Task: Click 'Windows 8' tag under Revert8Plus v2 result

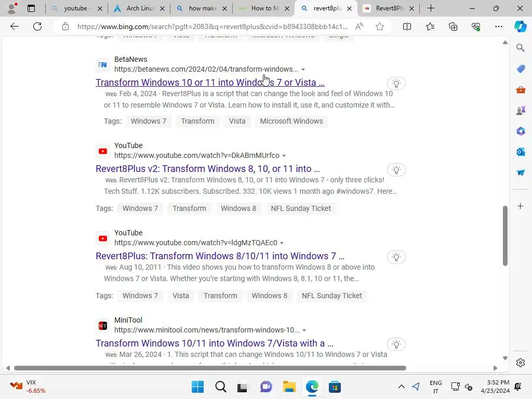Action: (238, 208)
